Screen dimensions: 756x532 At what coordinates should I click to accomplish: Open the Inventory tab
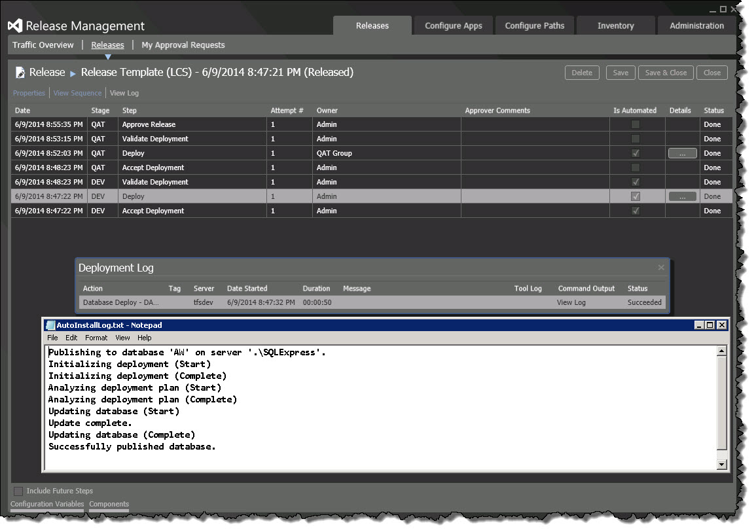(x=615, y=26)
